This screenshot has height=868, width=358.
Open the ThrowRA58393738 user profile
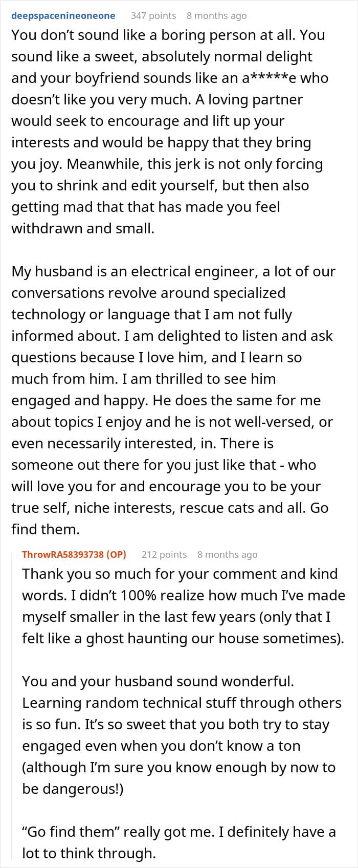tap(63, 554)
